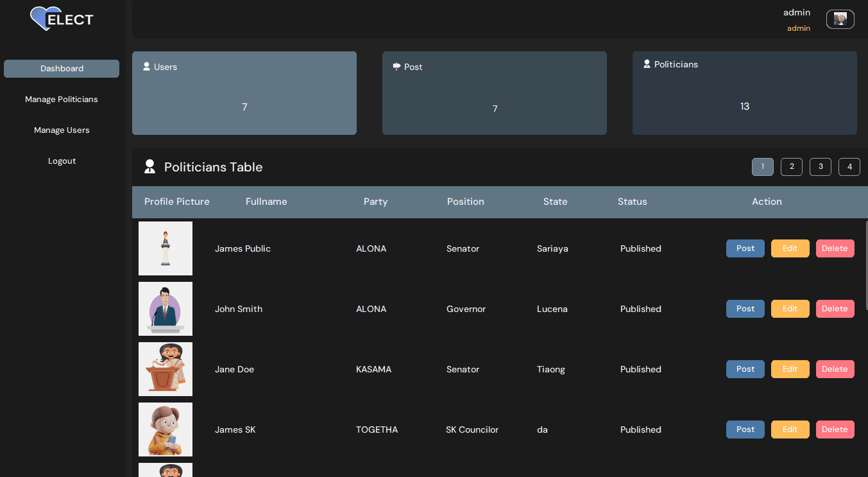
Task: Go to page 2 of the table
Action: click(792, 167)
